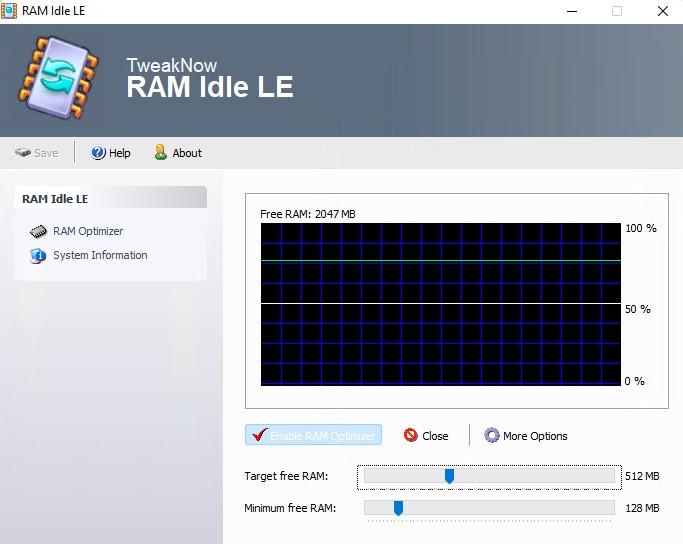Viewport: 683px width, 544px height.
Task: Click the RAM chip icon beside RAM Optimizer
Action: tap(38, 231)
